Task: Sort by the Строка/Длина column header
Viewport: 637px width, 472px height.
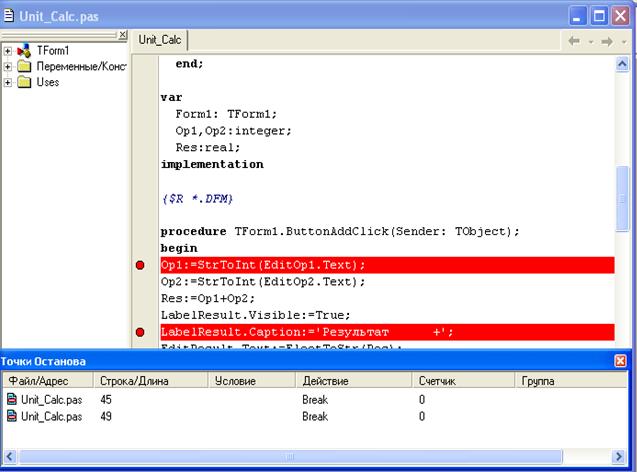Action: click(x=150, y=381)
